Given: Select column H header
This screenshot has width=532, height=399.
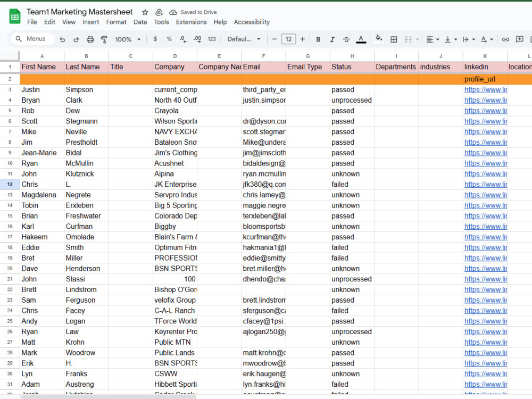Looking at the screenshot, I should pyautogui.click(x=352, y=56).
